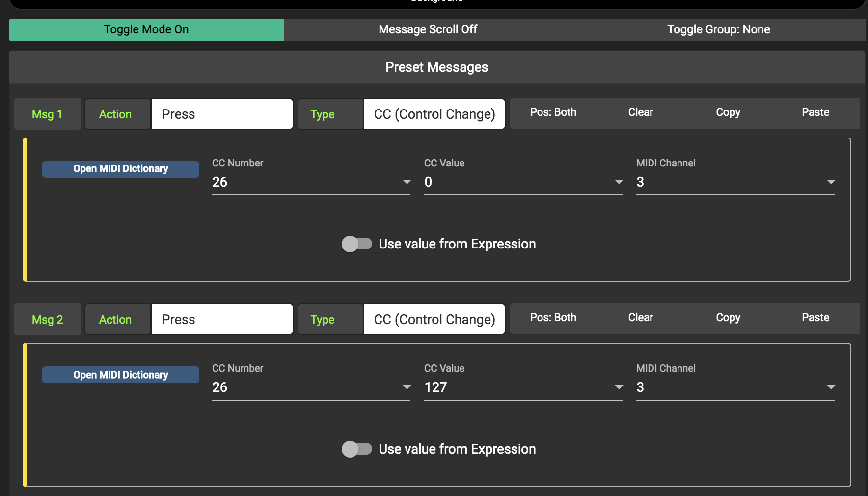Enable Message Scroll Off option
Image resolution: width=868 pixels, height=496 pixels.
[x=428, y=29]
